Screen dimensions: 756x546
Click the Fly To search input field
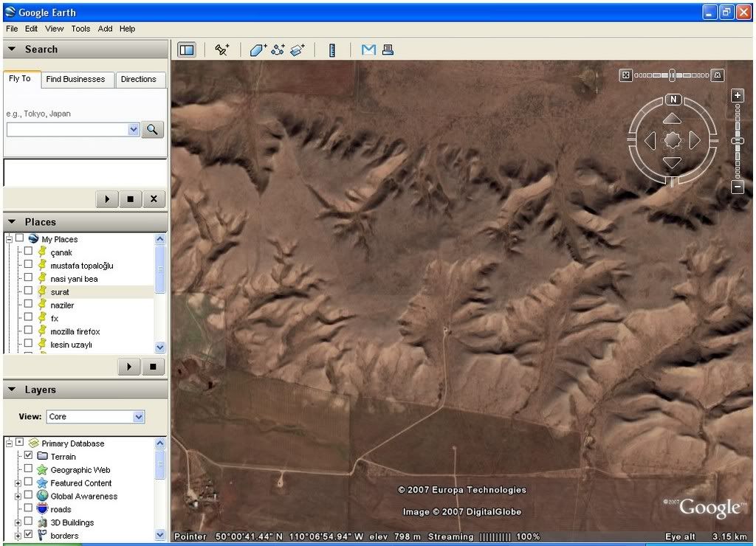(x=68, y=130)
